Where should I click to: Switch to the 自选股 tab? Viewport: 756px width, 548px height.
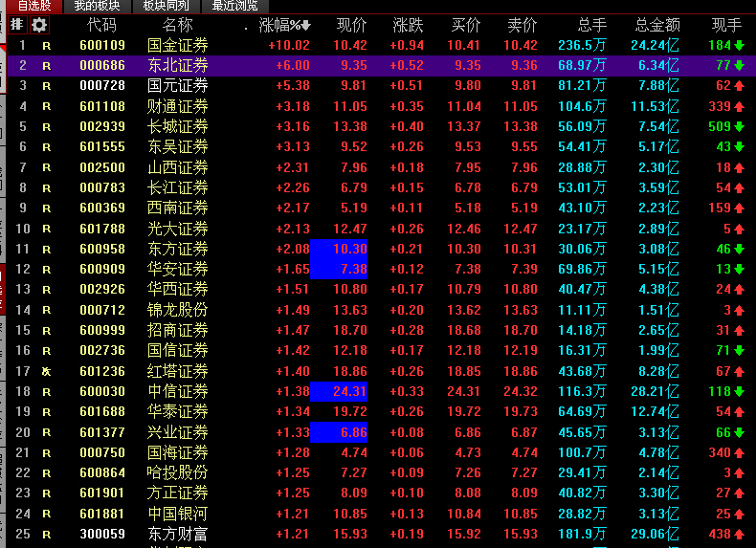click(34, 6)
